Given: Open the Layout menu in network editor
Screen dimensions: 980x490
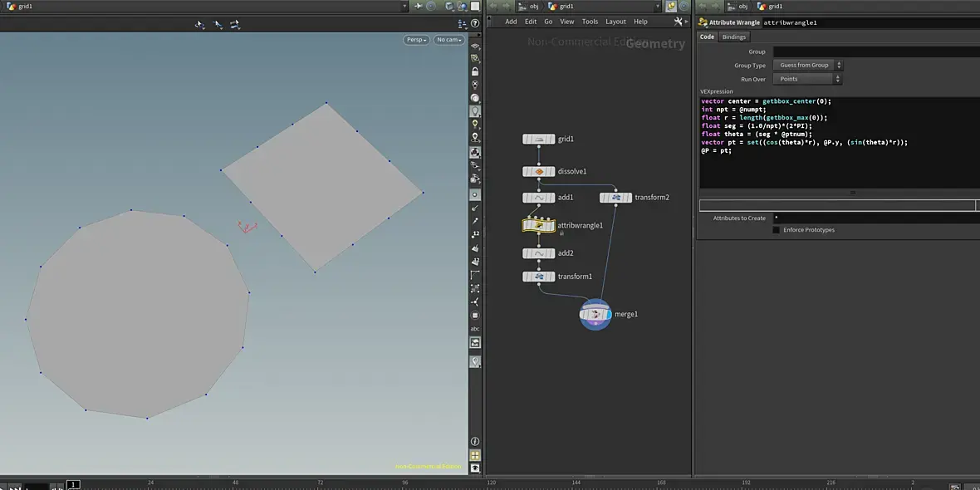Looking at the screenshot, I should coord(615,22).
